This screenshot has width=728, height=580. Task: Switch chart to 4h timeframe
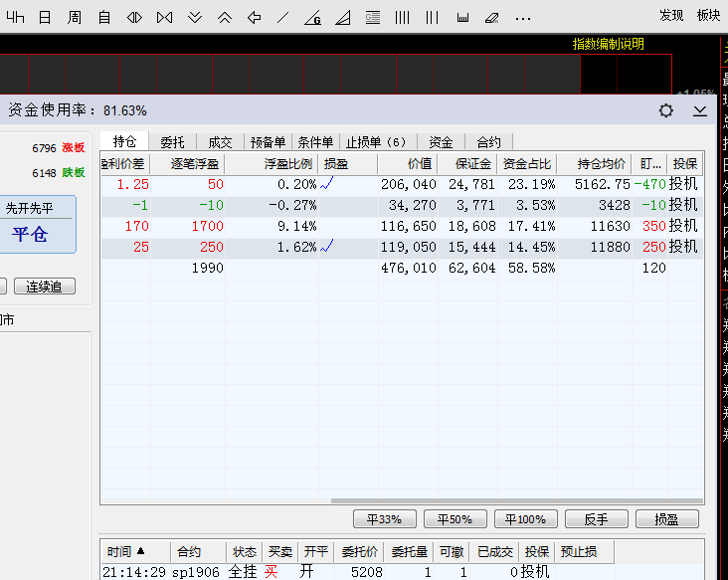(x=16, y=17)
